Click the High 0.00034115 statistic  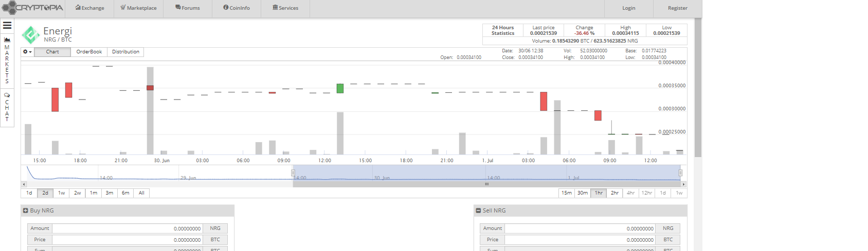[625, 30]
